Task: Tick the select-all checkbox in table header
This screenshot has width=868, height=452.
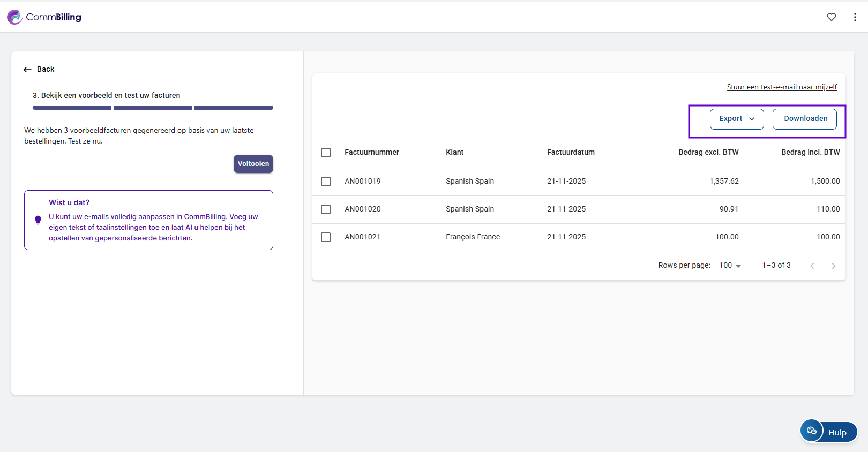Action: 326,153
